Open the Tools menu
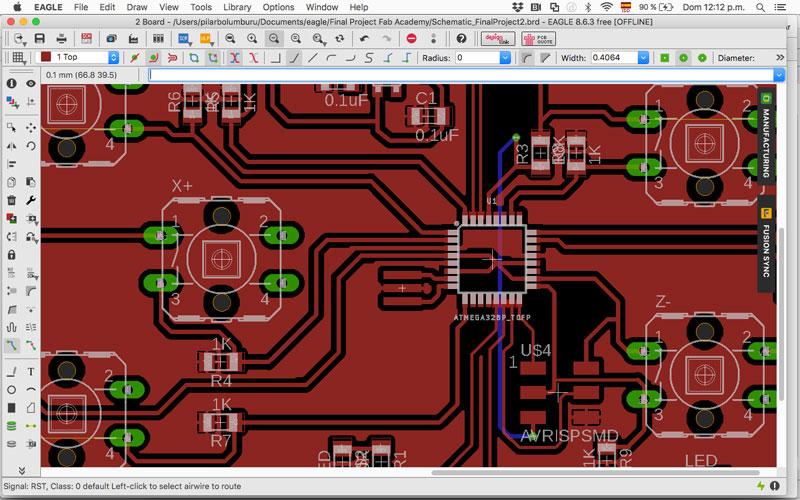800x500 pixels. coord(201,7)
